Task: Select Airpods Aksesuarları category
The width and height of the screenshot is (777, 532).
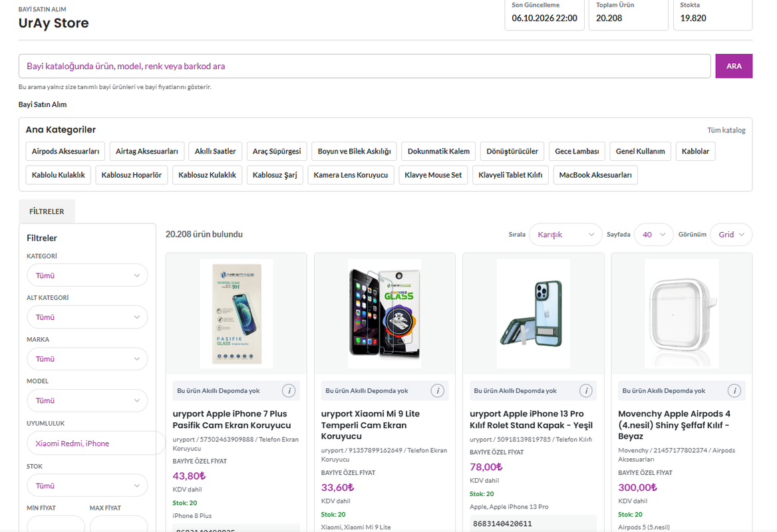Action: (x=65, y=151)
